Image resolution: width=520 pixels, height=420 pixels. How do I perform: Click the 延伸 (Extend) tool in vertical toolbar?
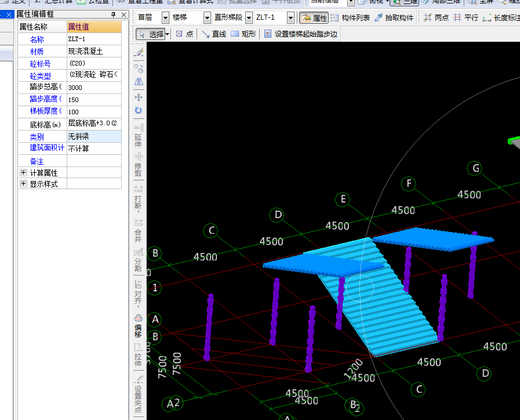pyautogui.click(x=138, y=135)
